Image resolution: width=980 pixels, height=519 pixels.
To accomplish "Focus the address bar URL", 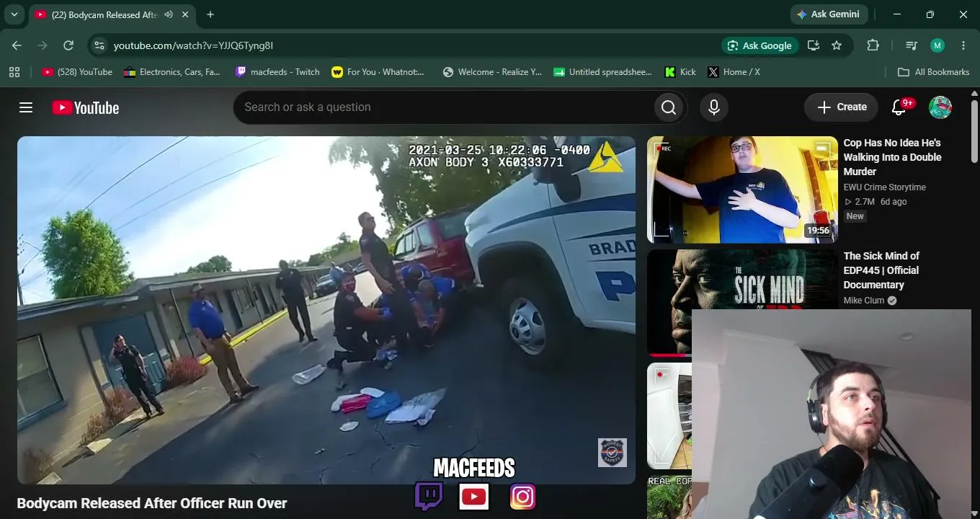I will pyautogui.click(x=193, y=45).
